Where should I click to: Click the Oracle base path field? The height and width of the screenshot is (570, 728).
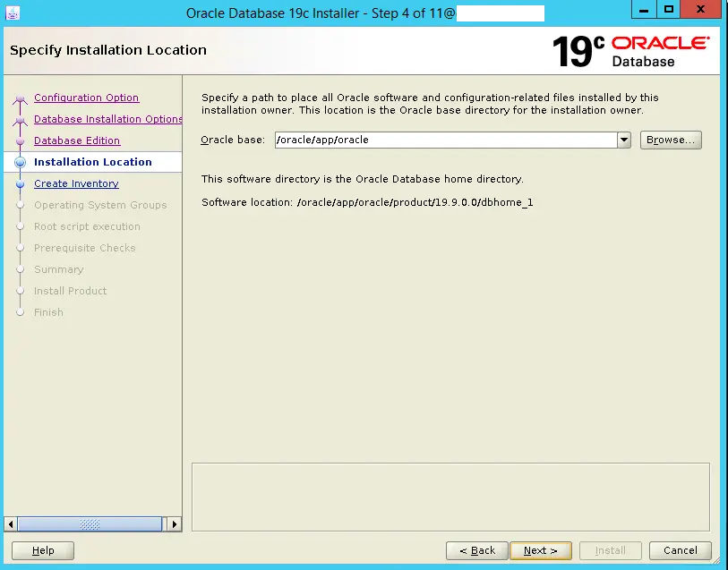[x=446, y=140]
